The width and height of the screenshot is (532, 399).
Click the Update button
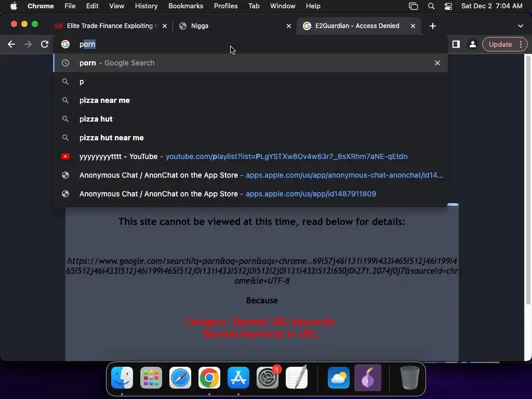tap(500, 45)
